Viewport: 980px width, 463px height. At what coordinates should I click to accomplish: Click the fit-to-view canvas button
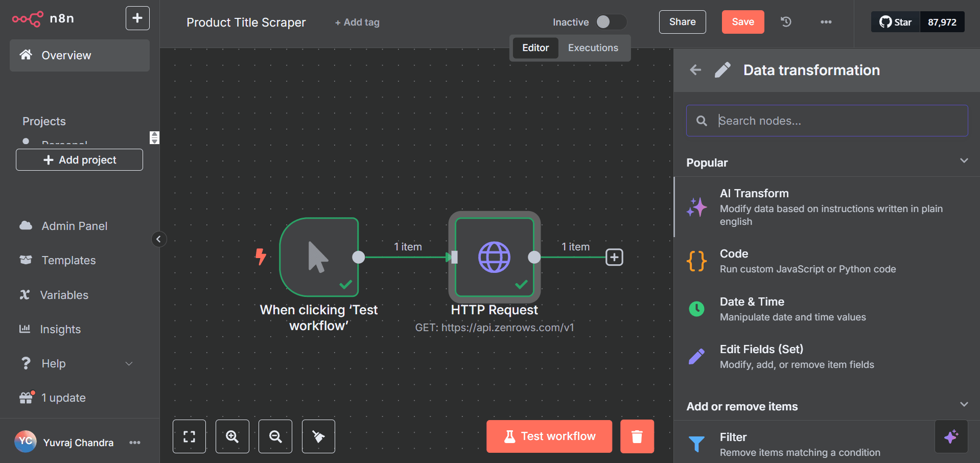point(189,436)
